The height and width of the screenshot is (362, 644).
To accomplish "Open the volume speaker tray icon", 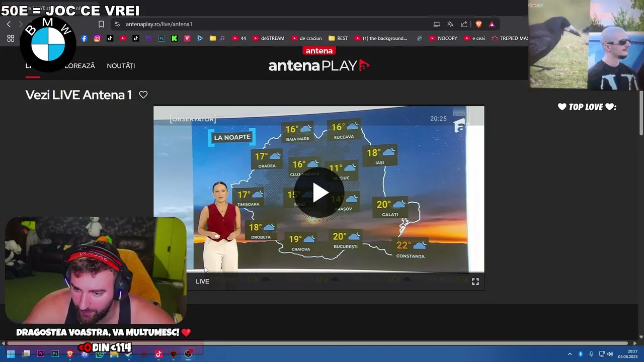I will (610, 354).
